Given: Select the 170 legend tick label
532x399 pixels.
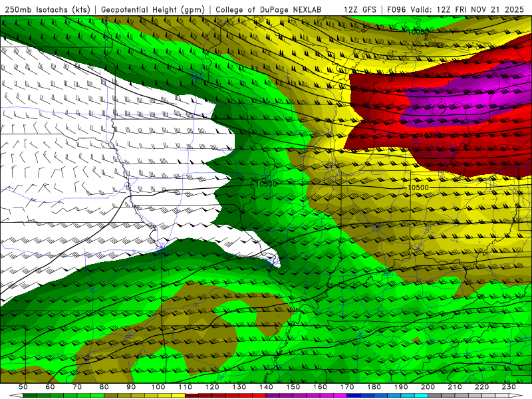Looking at the screenshot, I should pos(347,387).
